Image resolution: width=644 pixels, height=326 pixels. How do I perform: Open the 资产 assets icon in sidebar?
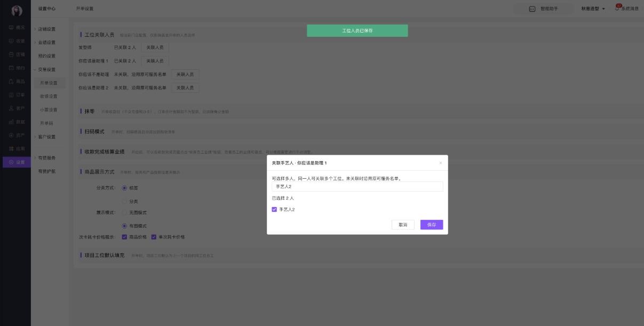(11, 135)
